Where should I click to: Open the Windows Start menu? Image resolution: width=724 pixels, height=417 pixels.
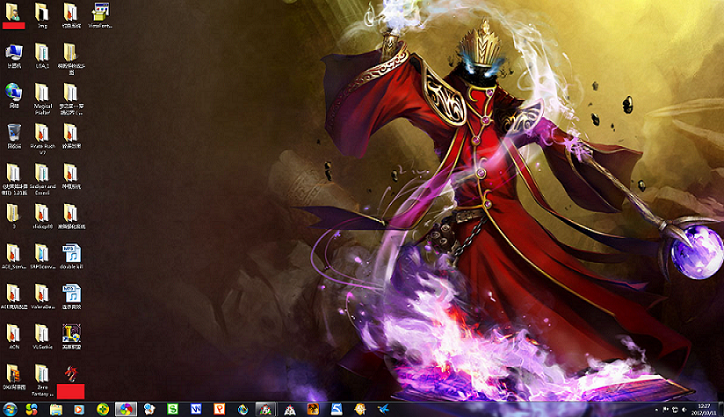pyautogui.click(x=10, y=409)
